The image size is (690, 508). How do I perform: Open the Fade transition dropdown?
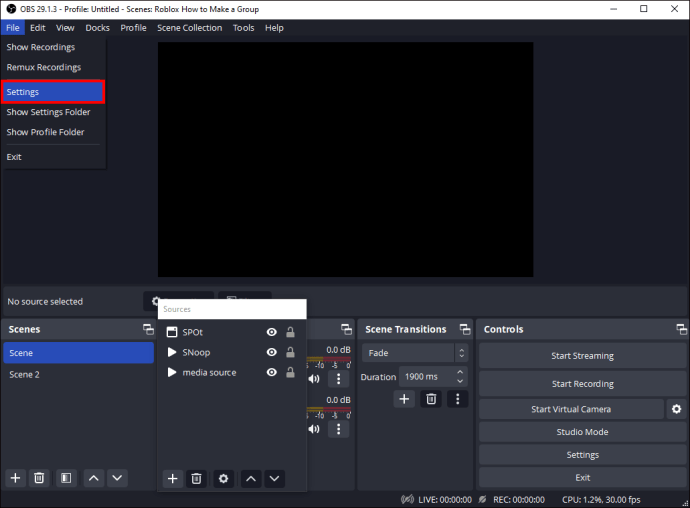tap(415, 353)
